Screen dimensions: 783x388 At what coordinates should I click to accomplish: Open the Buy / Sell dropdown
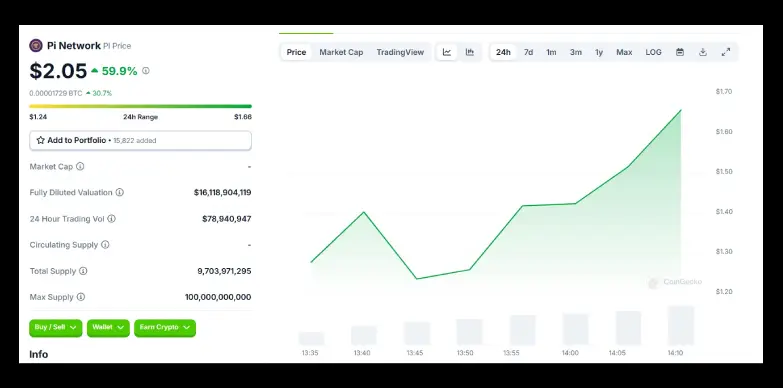tap(55, 328)
